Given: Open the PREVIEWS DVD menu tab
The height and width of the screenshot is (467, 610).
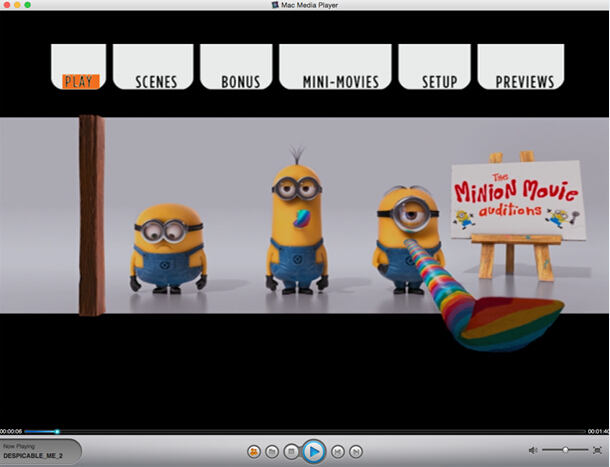Looking at the screenshot, I should [x=521, y=67].
